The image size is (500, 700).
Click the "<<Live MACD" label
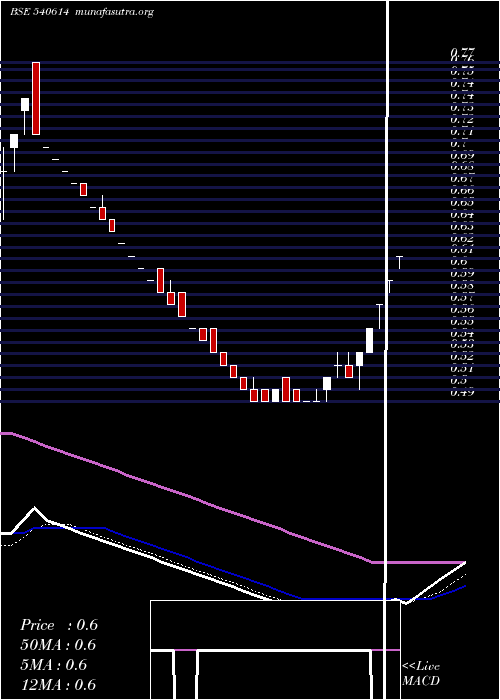[x=421, y=673]
